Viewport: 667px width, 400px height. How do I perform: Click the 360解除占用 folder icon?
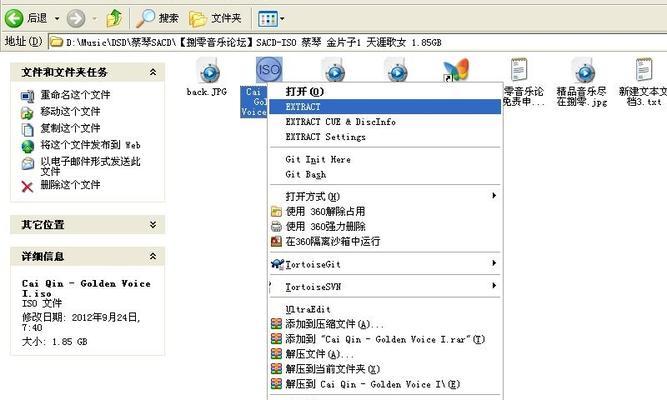[x=276, y=211]
